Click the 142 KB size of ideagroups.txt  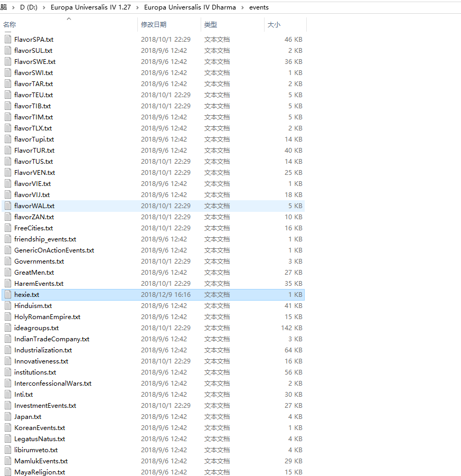pos(291,328)
